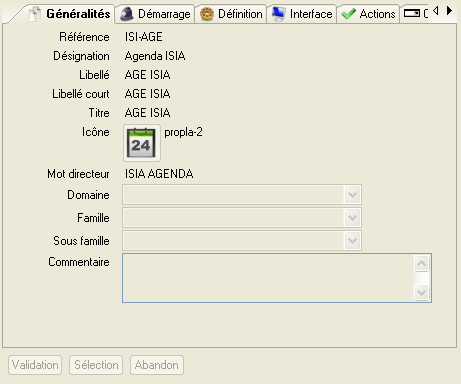Click the helmet icon on Démarrage tab
The image size is (461, 384).
127,14
